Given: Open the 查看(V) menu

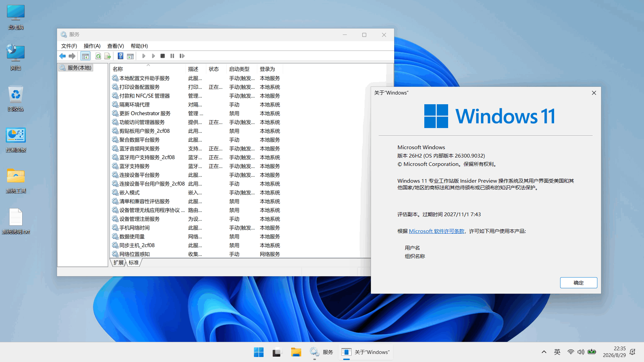Looking at the screenshot, I should pos(115,46).
